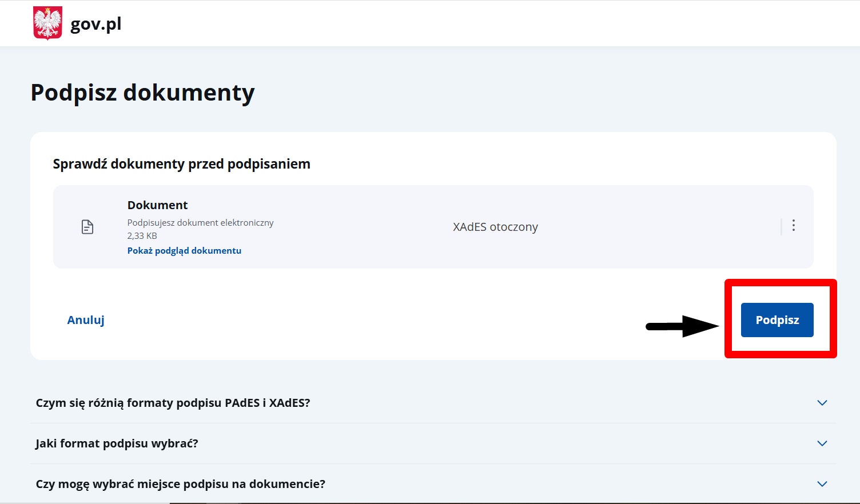Open the 'Pokaż podgląd dokumentu' link
This screenshot has width=860, height=504.
coord(184,251)
